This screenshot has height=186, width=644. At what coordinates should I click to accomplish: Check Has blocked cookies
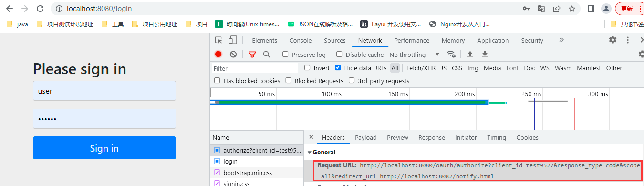217,81
